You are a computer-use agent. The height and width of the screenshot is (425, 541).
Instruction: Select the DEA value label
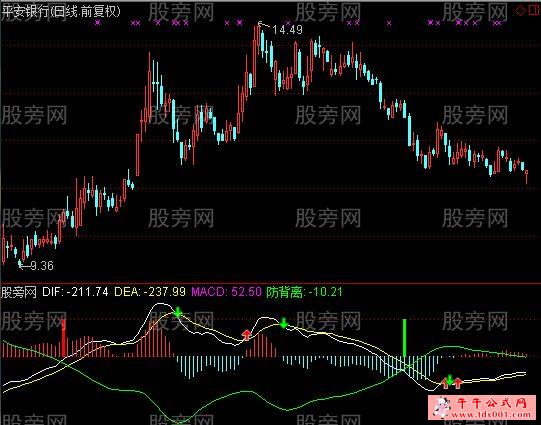150,292
